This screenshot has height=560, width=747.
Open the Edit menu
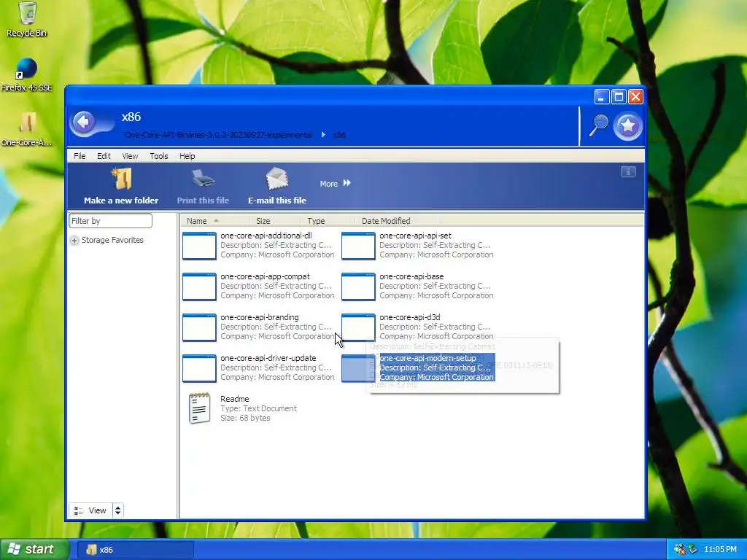pos(104,156)
